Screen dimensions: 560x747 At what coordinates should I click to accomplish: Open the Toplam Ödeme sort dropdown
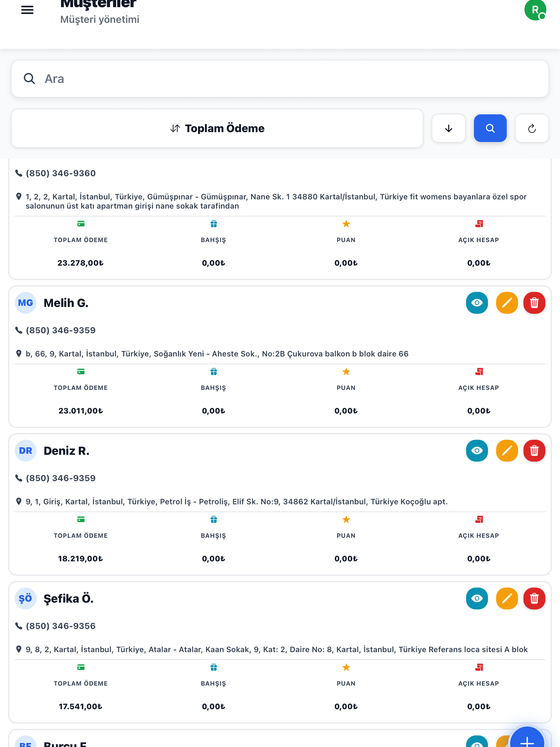(x=217, y=128)
